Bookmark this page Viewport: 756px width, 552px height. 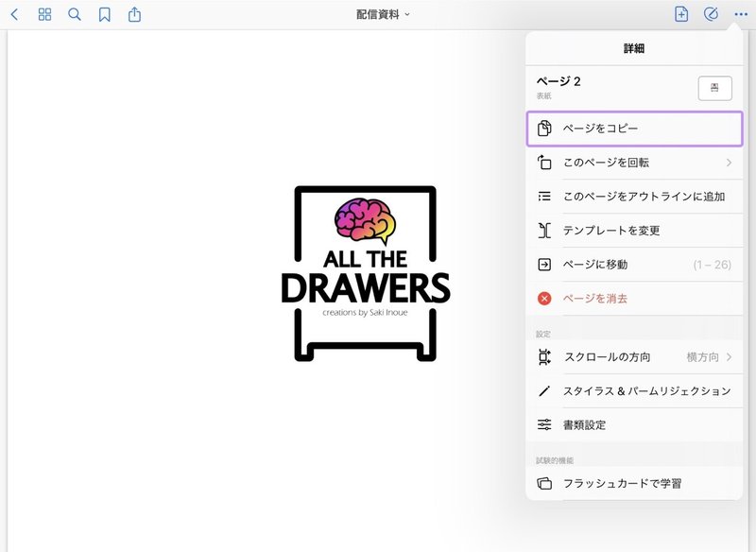click(x=104, y=14)
